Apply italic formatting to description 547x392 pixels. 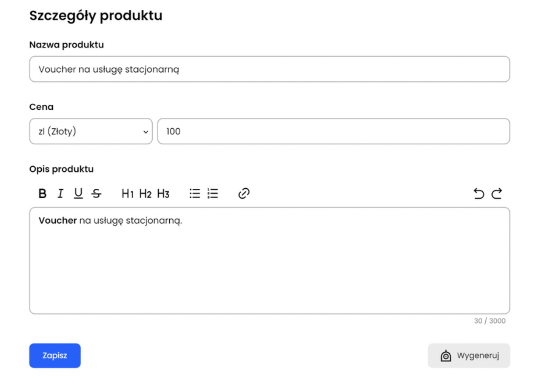(x=60, y=194)
